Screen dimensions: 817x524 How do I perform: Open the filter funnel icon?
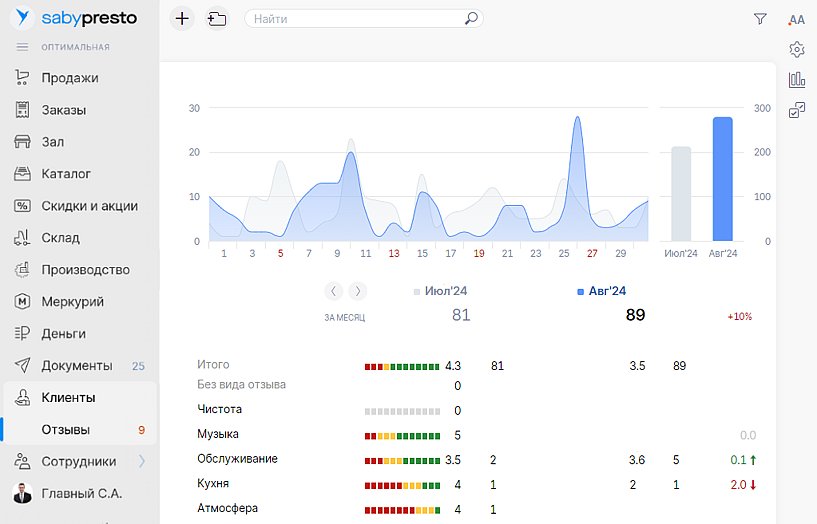[760, 19]
